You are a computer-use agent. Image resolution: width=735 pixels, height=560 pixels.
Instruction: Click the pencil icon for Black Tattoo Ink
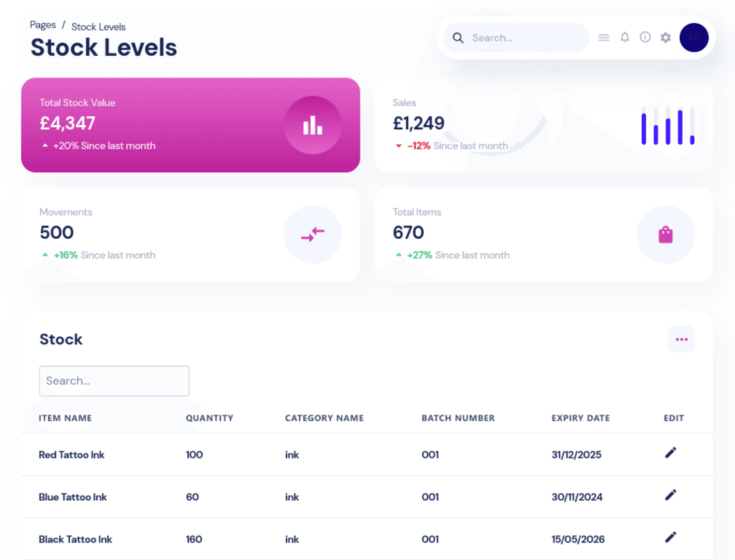click(670, 538)
